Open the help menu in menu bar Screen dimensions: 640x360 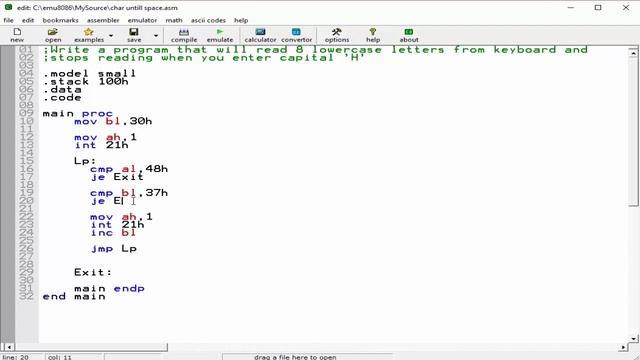point(241,20)
